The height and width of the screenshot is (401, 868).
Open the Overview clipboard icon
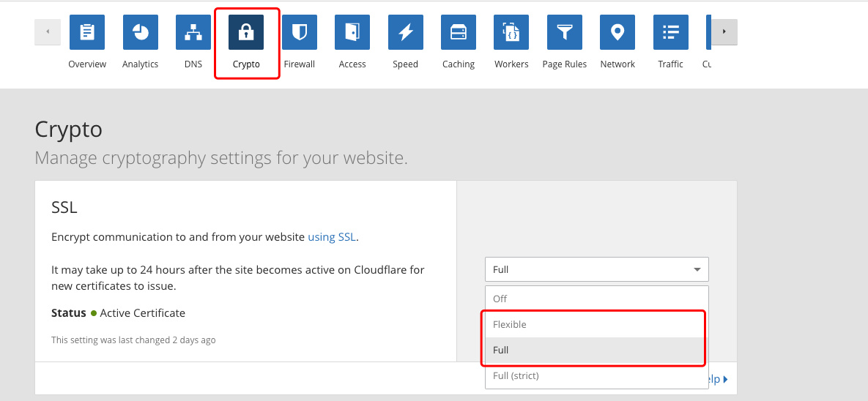(87, 32)
